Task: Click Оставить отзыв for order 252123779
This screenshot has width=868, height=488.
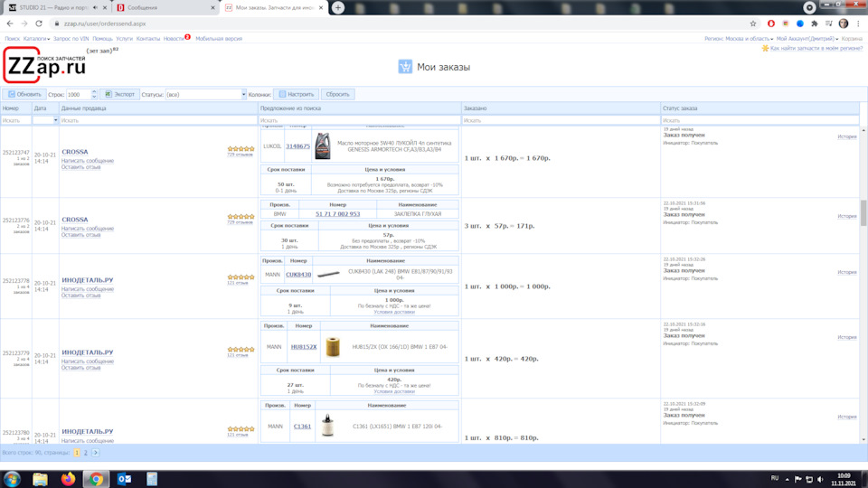Action: pos(80,368)
